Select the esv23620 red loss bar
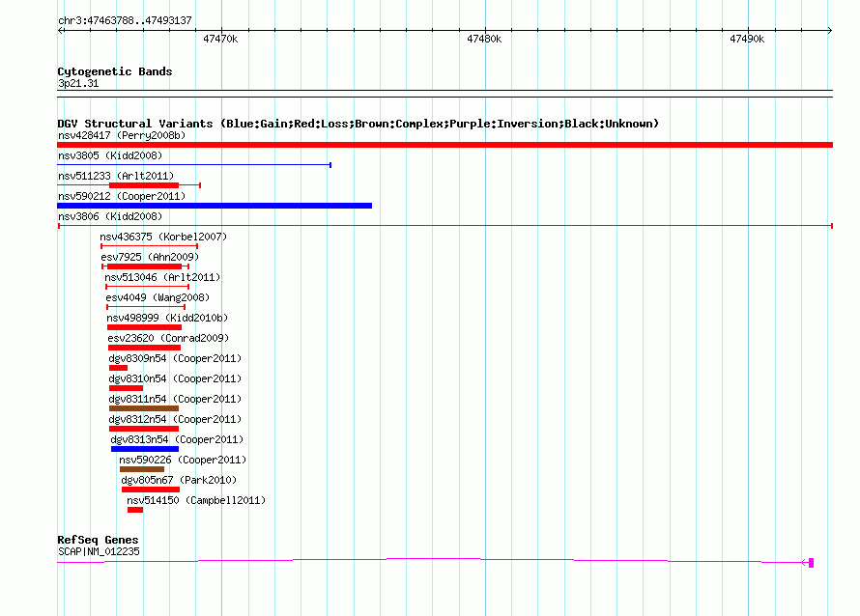This screenshot has height=616, width=860. pos(144,348)
